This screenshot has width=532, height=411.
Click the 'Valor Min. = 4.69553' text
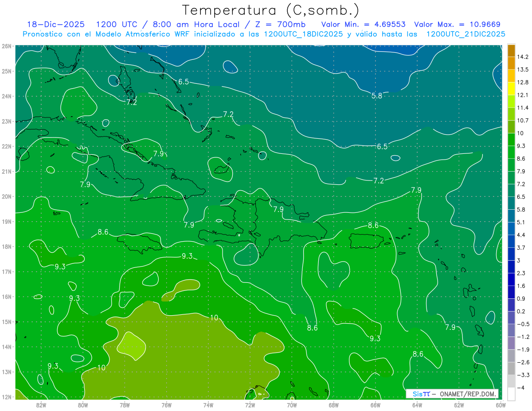coord(363,24)
